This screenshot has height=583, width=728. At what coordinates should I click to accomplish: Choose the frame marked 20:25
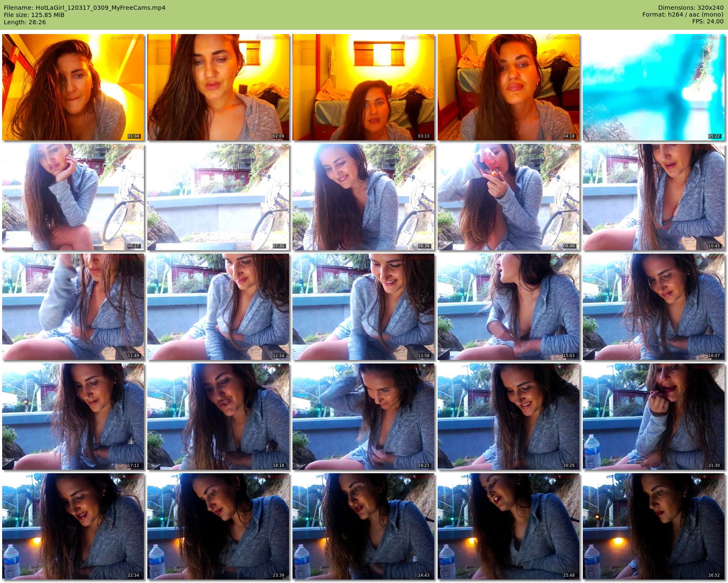509,417
